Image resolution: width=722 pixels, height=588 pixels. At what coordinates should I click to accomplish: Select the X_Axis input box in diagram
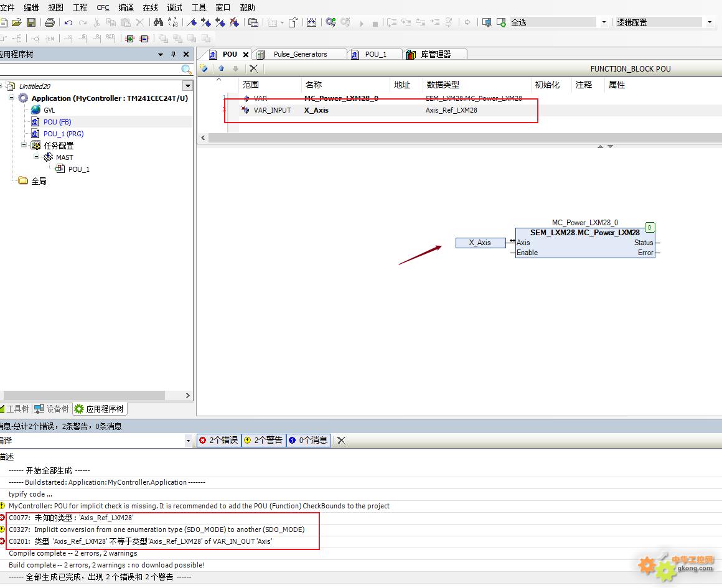click(x=480, y=243)
